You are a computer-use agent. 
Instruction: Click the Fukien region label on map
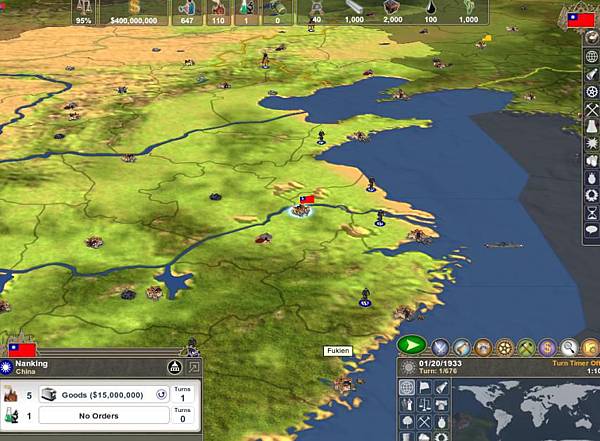coord(338,351)
